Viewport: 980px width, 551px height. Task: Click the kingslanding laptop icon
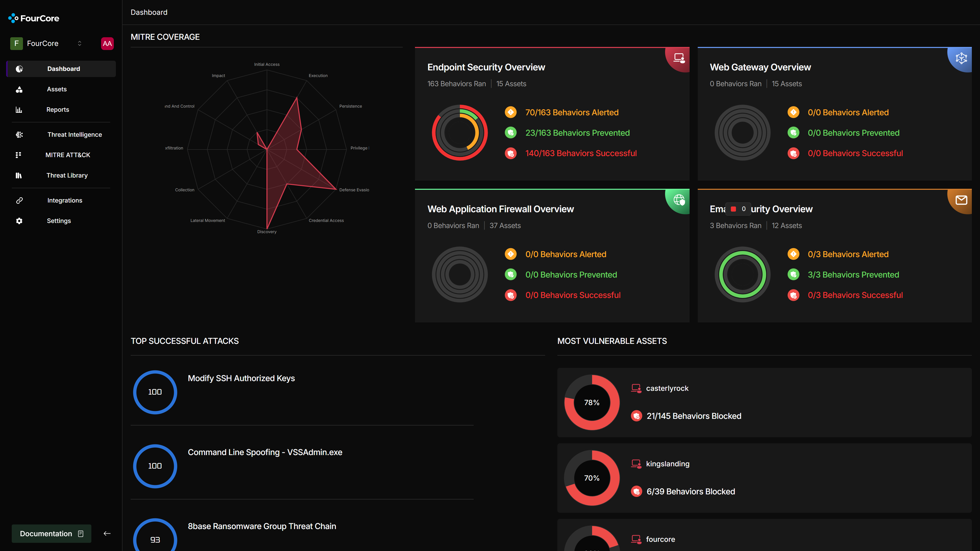636,464
